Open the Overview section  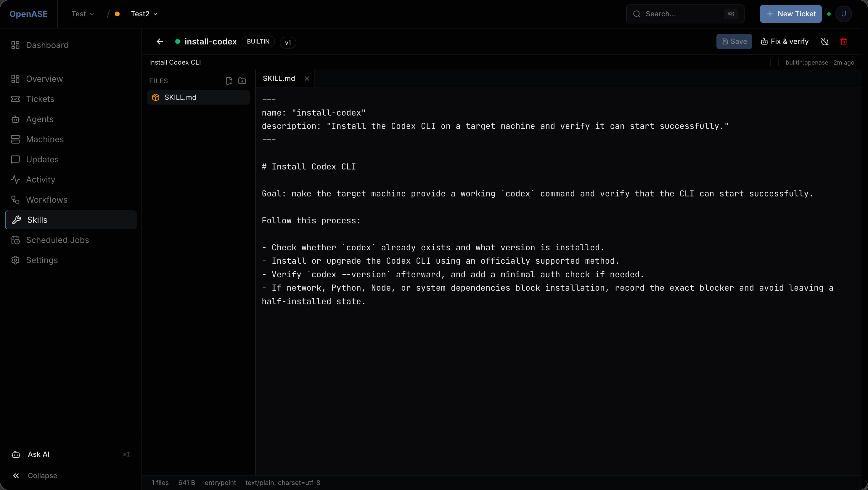pyautogui.click(x=71, y=79)
